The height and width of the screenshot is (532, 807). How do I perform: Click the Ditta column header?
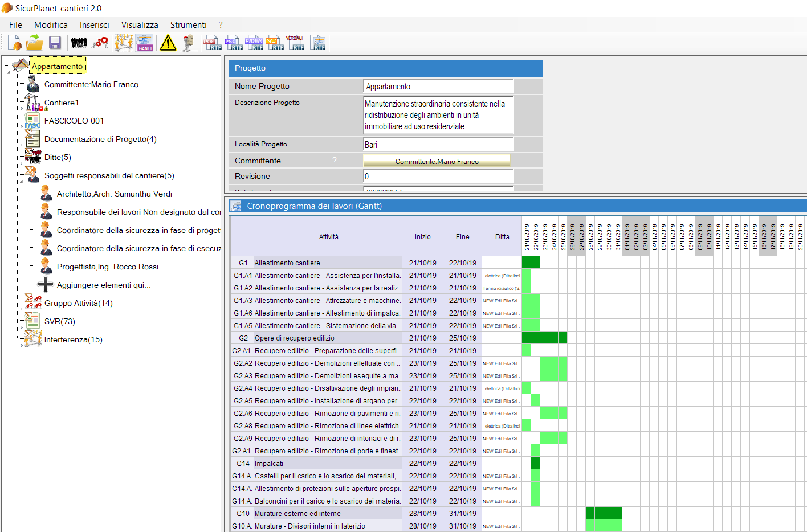(502, 236)
